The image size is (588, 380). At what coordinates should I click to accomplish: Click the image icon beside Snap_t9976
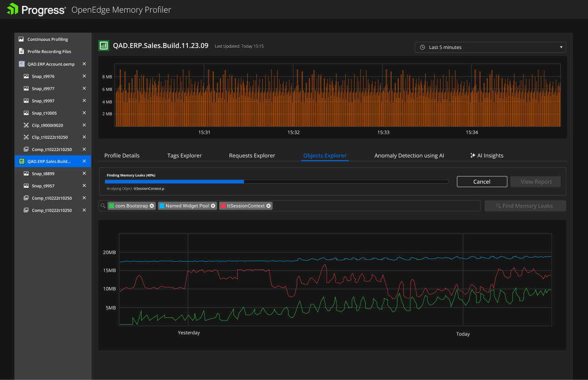(26, 76)
